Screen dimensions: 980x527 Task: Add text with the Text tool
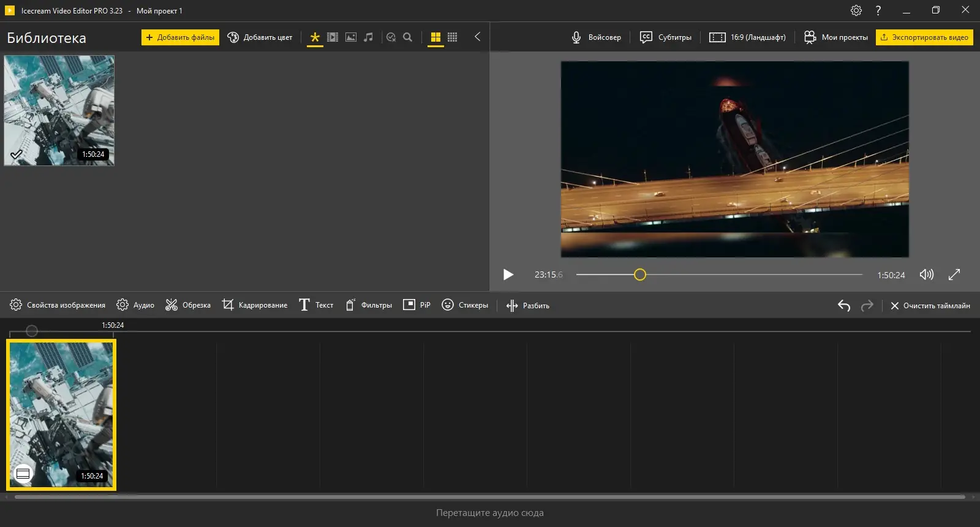tap(316, 305)
